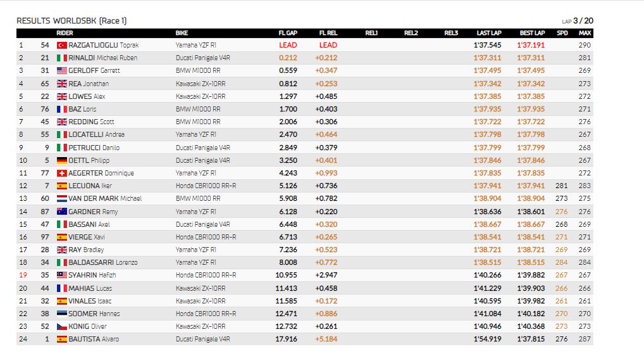644x356 pixels.
Task: Click the Dutch flag beside VAN DER MARK
Action: pyautogui.click(x=61, y=198)
